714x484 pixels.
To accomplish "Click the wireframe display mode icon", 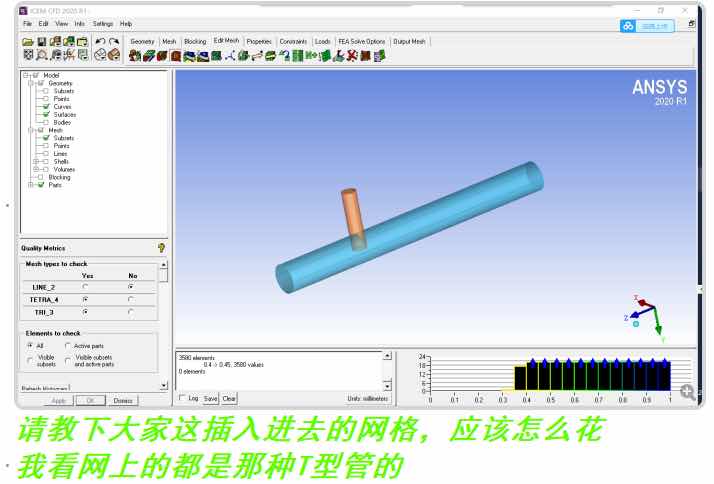I will point(100,55).
